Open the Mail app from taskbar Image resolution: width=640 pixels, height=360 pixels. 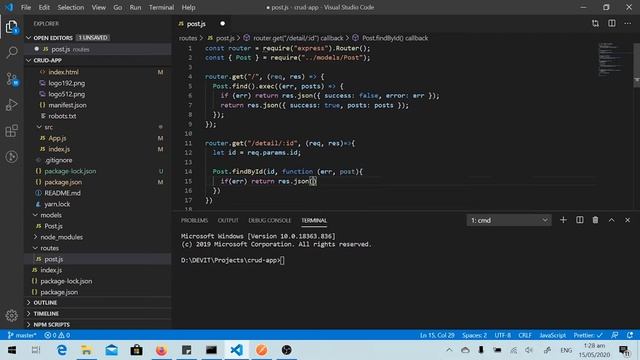[x=111, y=350]
